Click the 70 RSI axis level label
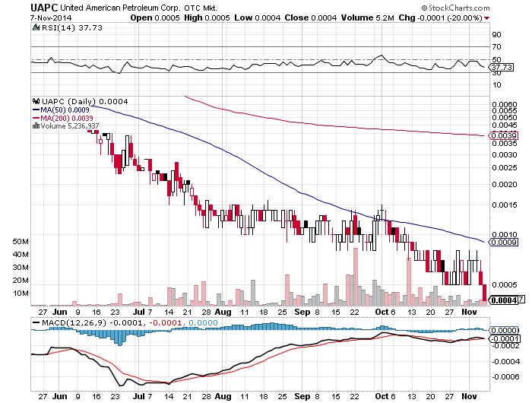 pos(497,47)
